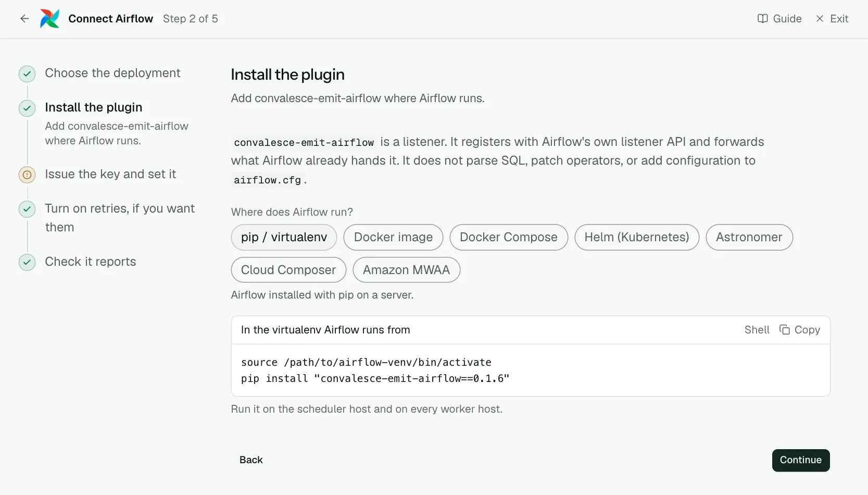Pick the Helm (Kubernetes) option
Viewport: 868px width, 495px height.
point(637,237)
